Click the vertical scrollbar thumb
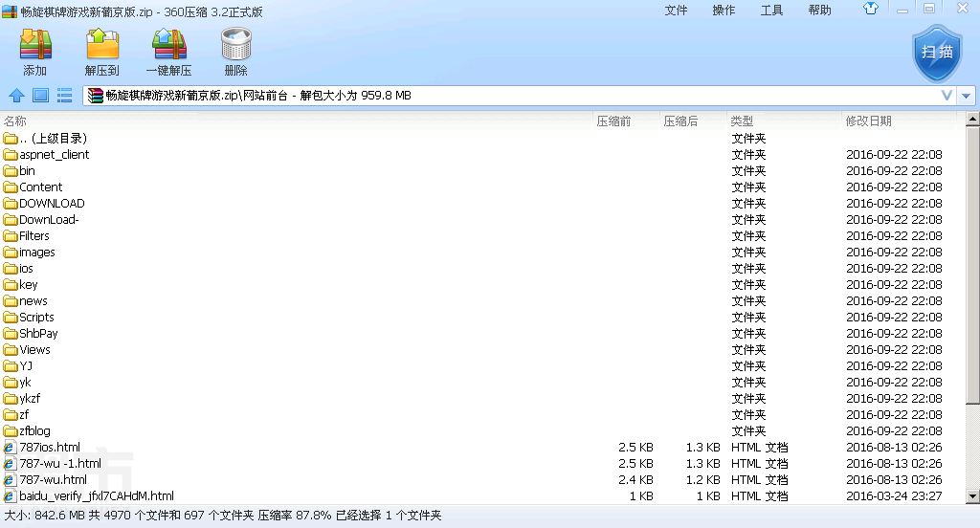 point(972,266)
